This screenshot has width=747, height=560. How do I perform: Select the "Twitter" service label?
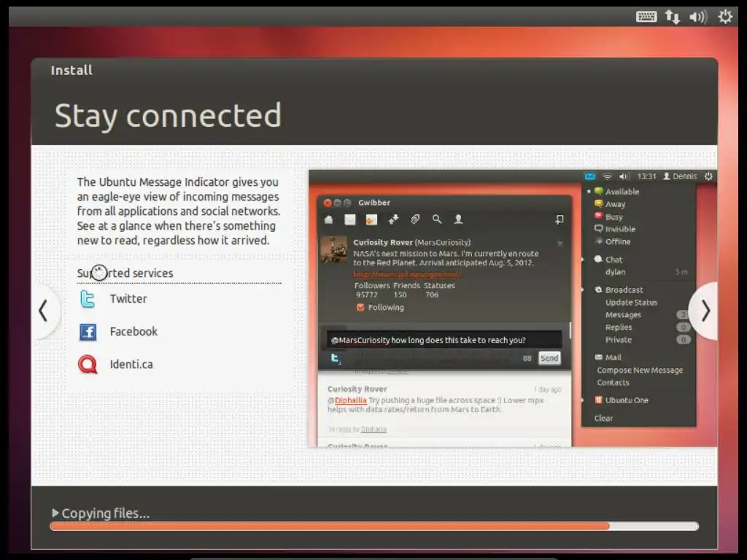pos(128,298)
